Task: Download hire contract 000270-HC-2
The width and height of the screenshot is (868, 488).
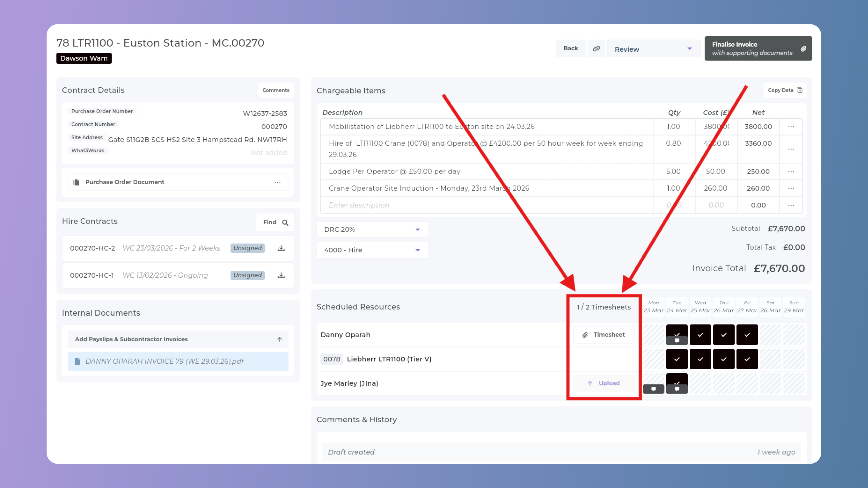Action: [281, 248]
